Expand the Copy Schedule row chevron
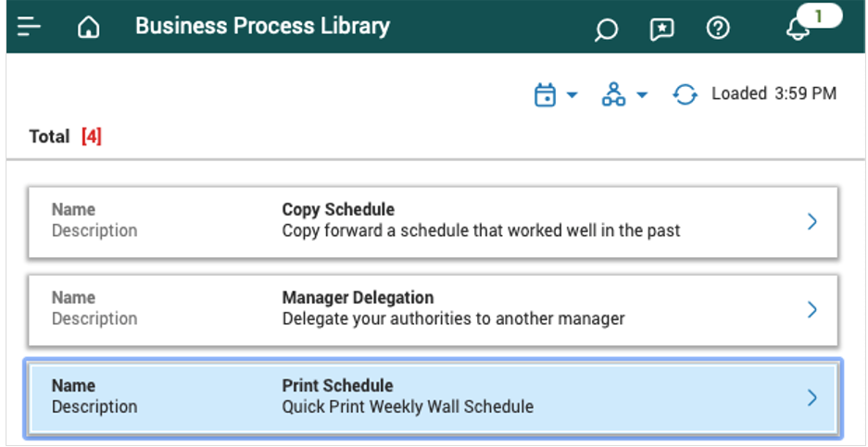The height and width of the screenshot is (447, 868). pyautogui.click(x=811, y=221)
